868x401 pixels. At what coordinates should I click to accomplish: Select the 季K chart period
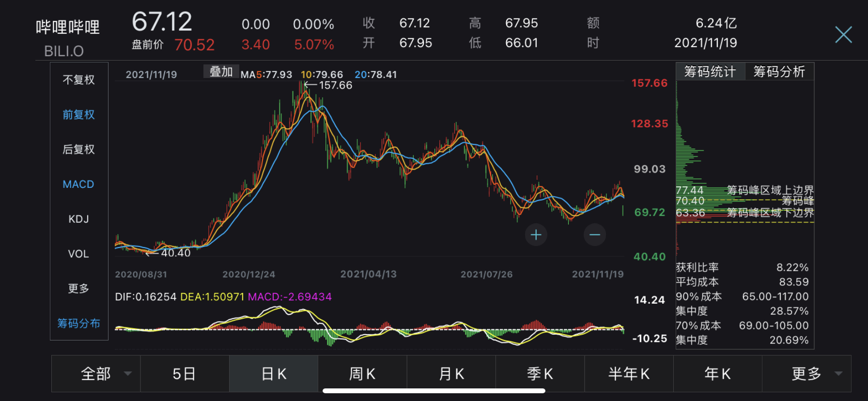tap(540, 374)
